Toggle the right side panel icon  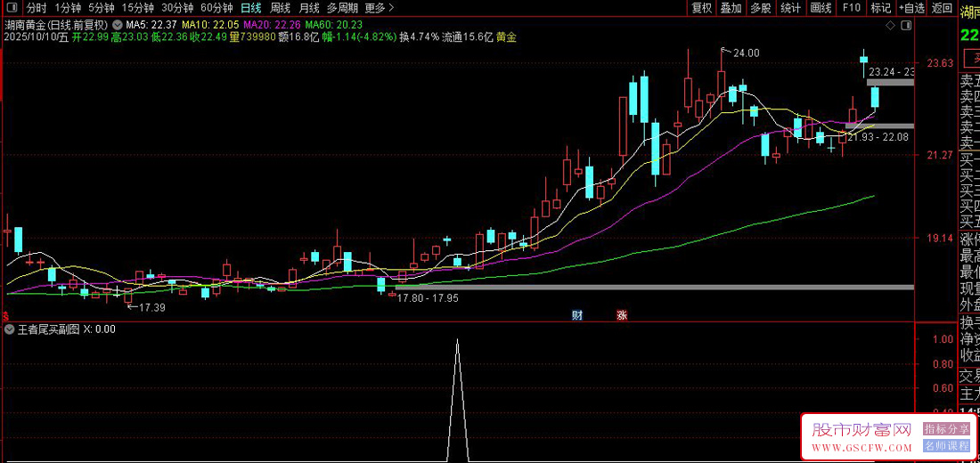click(x=907, y=26)
